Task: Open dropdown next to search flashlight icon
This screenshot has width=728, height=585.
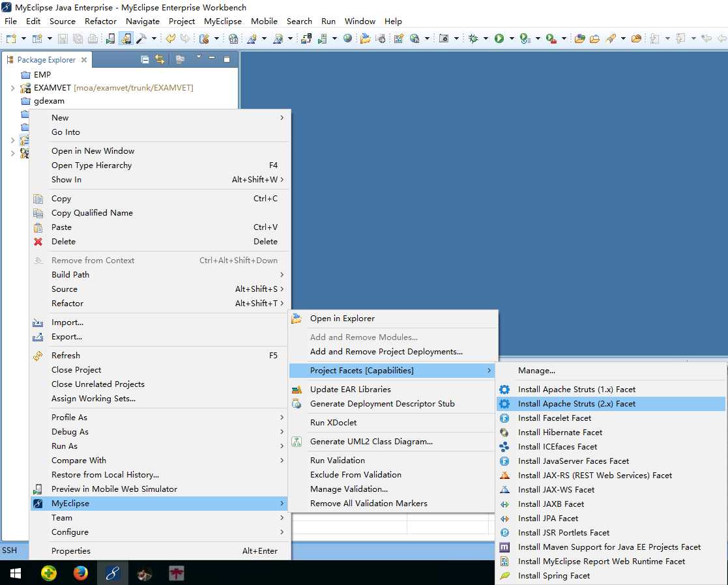Action: [x=623, y=38]
